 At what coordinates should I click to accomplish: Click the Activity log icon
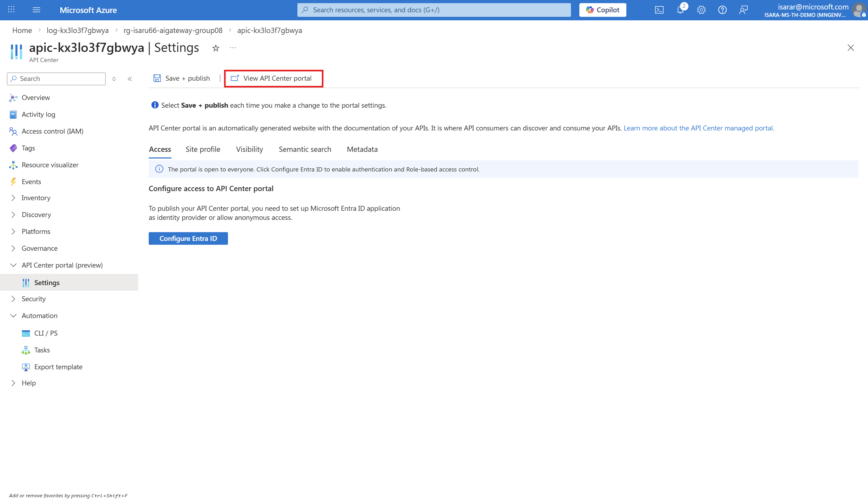[x=13, y=115]
